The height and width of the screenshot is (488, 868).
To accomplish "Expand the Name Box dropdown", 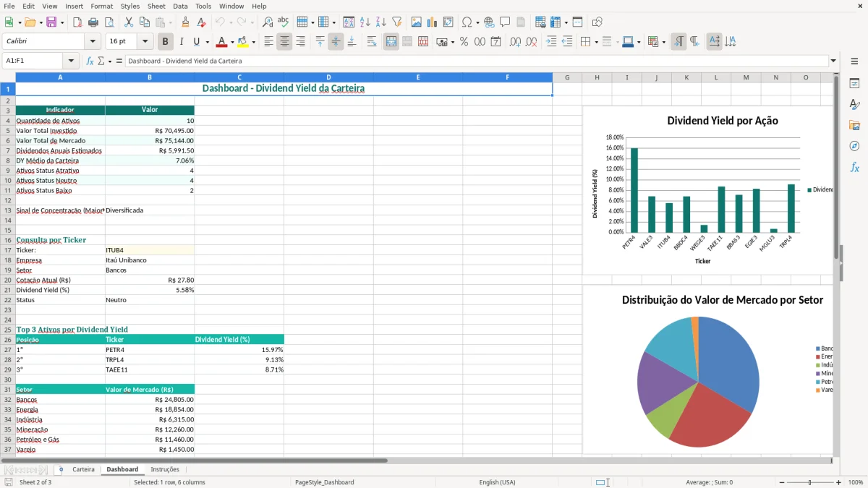I will [x=71, y=61].
